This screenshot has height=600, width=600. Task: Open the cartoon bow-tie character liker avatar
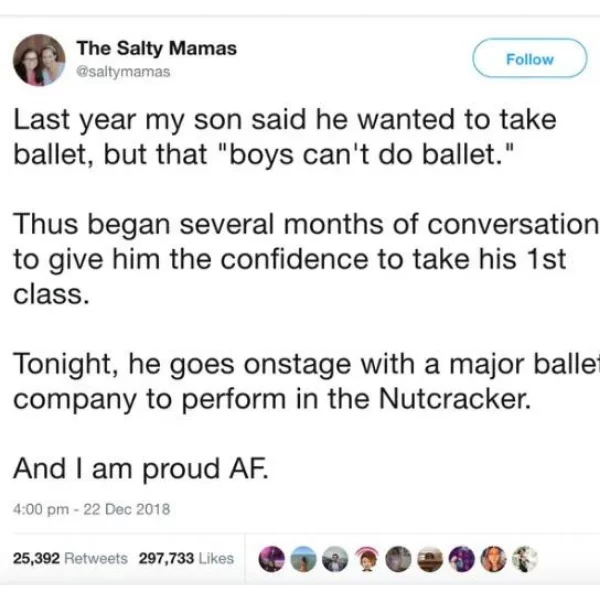coord(367,559)
